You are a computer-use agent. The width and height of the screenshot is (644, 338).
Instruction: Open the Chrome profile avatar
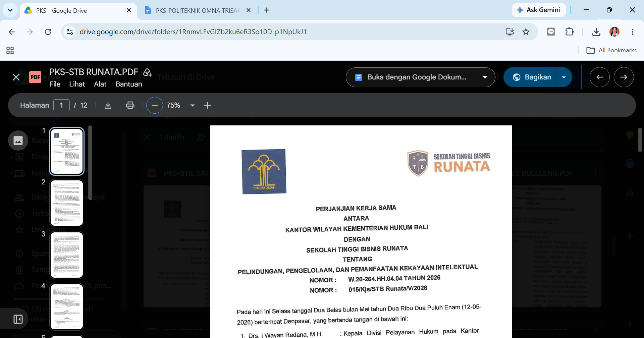(614, 32)
